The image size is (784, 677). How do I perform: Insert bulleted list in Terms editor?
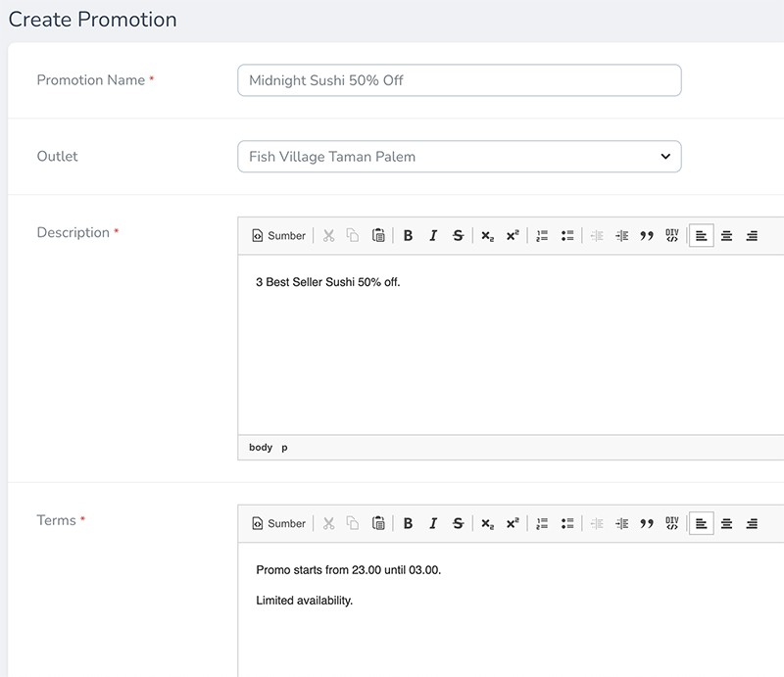567,524
